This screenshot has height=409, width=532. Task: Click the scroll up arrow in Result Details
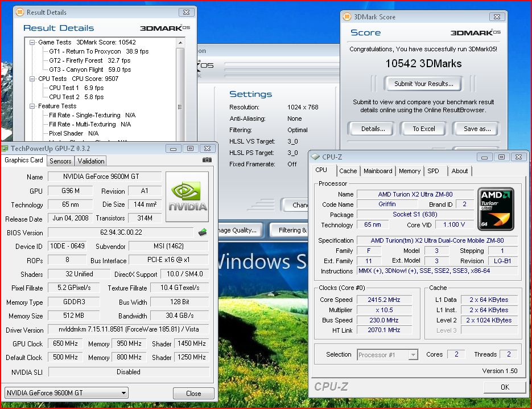[180, 43]
